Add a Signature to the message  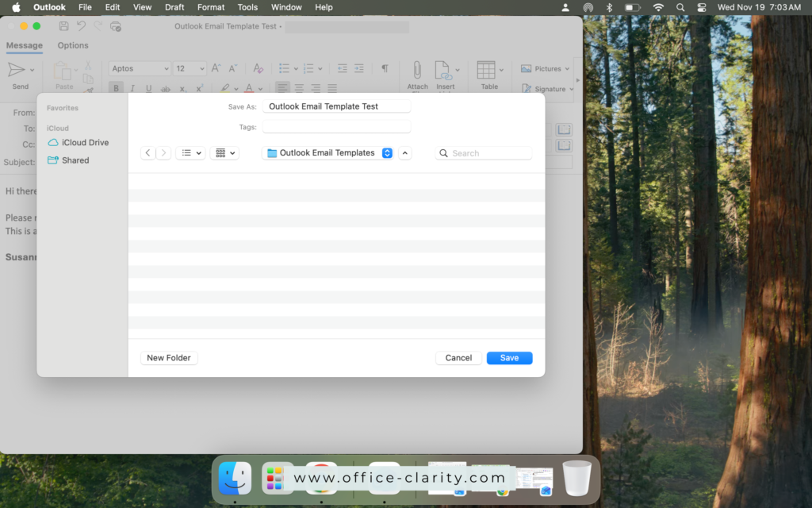(547, 88)
